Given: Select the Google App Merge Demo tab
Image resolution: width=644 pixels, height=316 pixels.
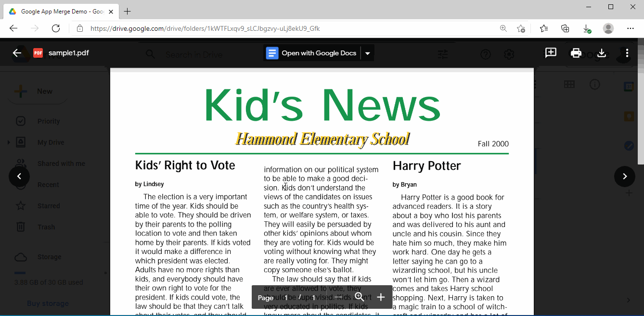Looking at the screenshot, I should point(61,12).
